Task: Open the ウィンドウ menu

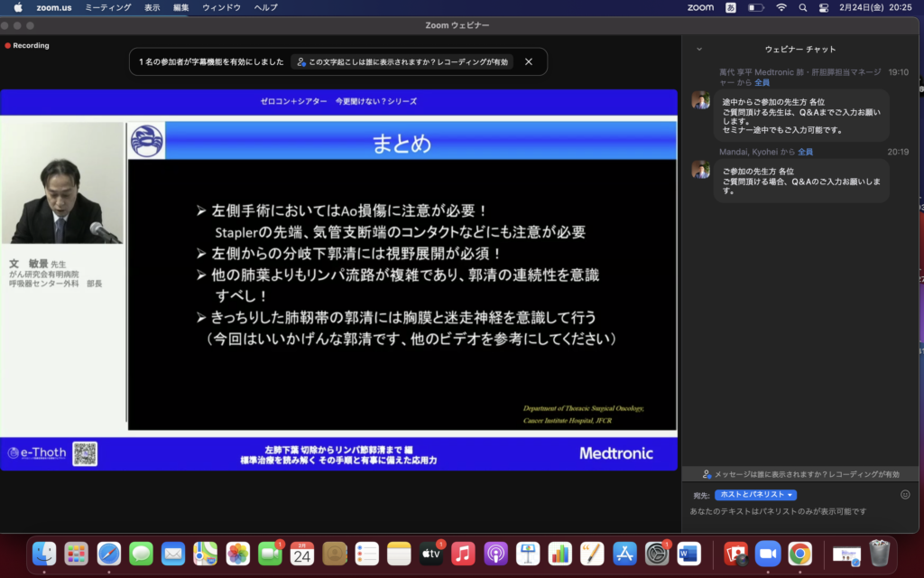Action: pyautogui.click(x=221, y=7)
